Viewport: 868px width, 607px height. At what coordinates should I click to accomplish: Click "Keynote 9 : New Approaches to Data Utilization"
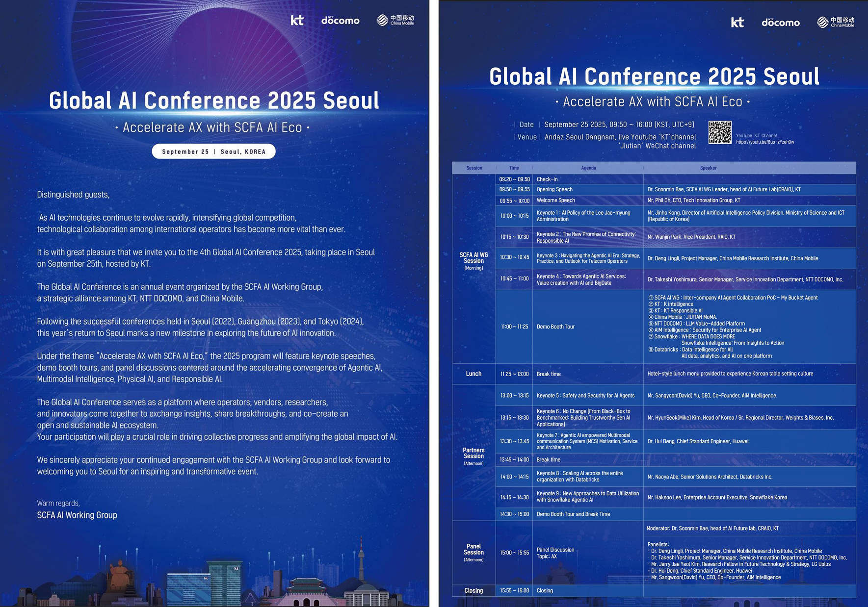588,497
